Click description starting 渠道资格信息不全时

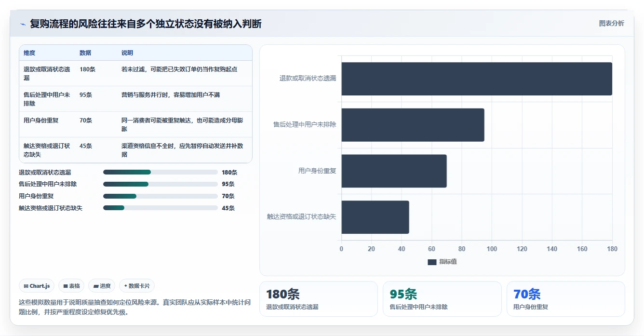[x=182, y=150]
